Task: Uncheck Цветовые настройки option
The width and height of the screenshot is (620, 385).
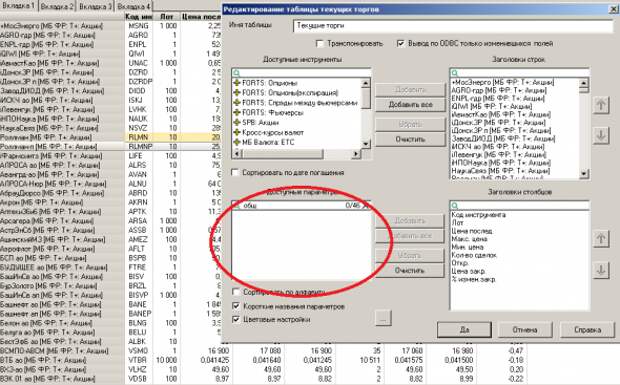Action: (x=236, y=319)
